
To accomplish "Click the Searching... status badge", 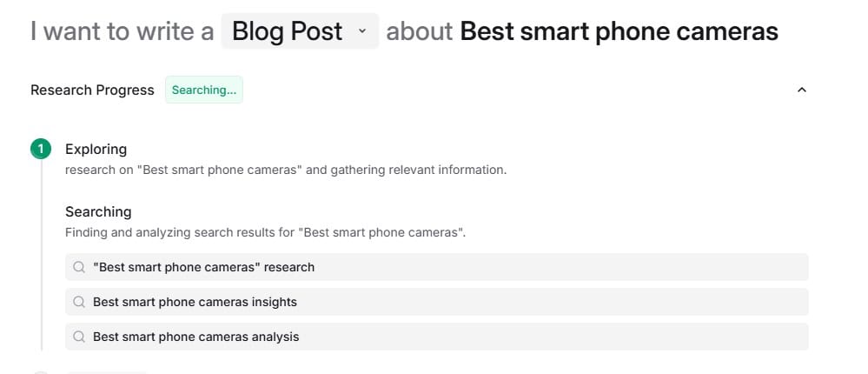I will pos(204,90).
